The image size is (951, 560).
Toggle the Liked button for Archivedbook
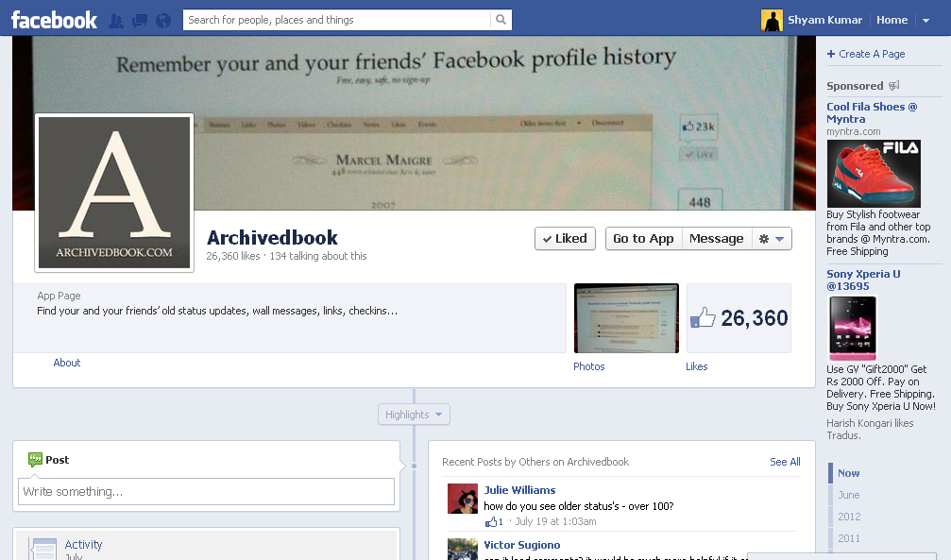[x=565, y=239]
